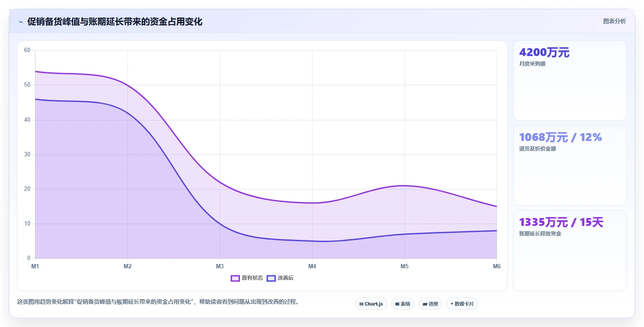Click the 账期延长释放资金 caption
644x327 pixels.
[540, 234]
